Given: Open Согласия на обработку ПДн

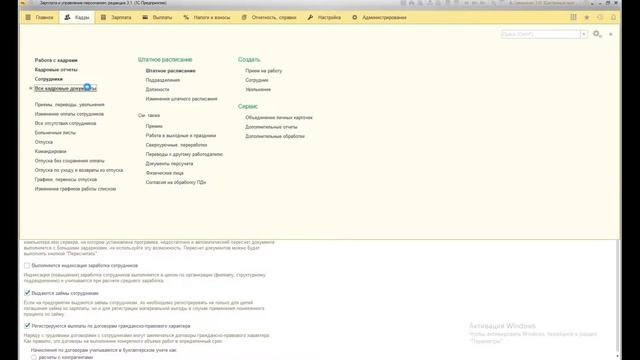Looking at the screenshot, I should pos(176,182).
